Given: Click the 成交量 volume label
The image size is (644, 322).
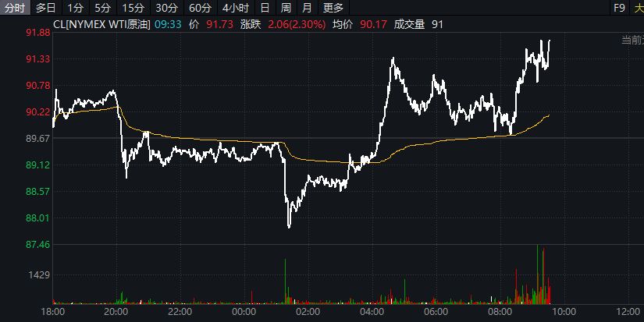Looking at the screenshot, I should [409, 25].
